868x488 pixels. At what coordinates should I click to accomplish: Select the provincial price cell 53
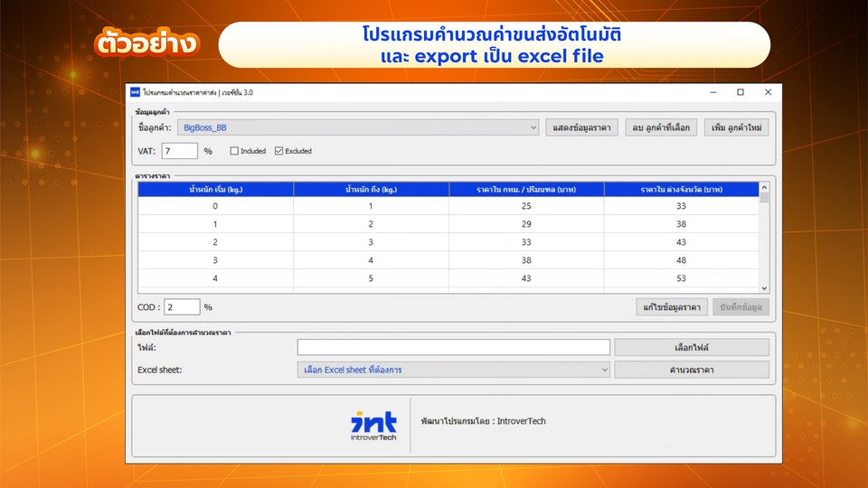coord(682,278)
